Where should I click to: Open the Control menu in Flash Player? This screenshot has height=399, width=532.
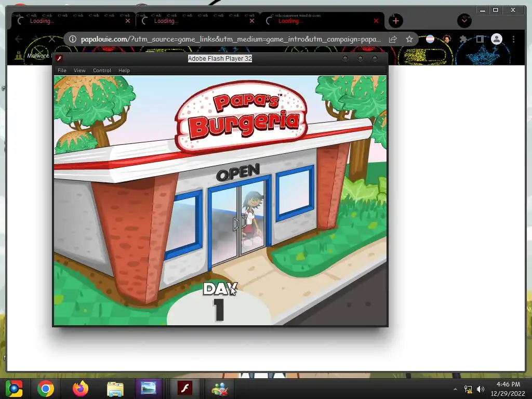[x=102, y=70]
